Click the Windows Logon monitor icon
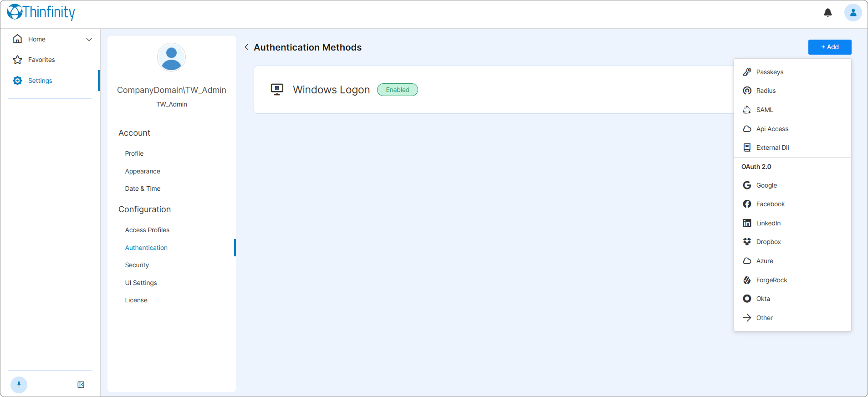Viewport: 868px width, 397px height. coord(277,89)
